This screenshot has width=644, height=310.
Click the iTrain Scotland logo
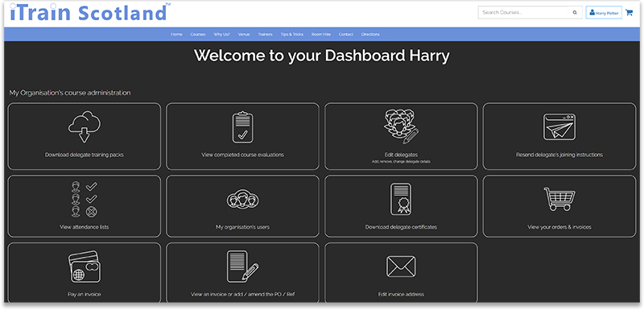[x=89, y=12]
